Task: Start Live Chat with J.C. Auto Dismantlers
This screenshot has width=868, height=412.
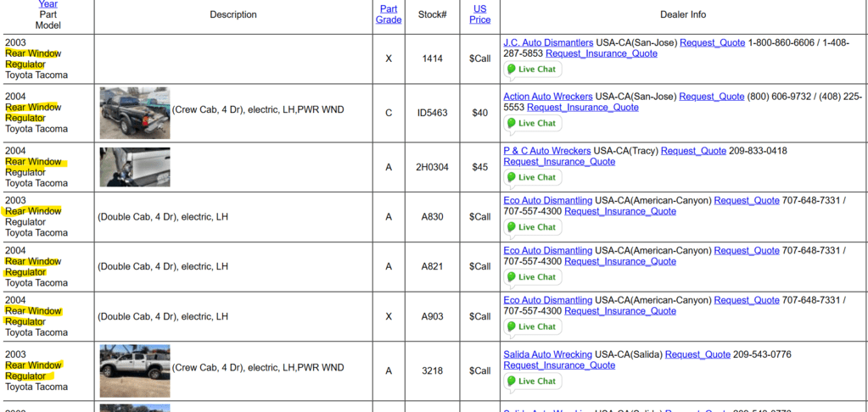Action: pyautogui.click(x=533, y=70)
